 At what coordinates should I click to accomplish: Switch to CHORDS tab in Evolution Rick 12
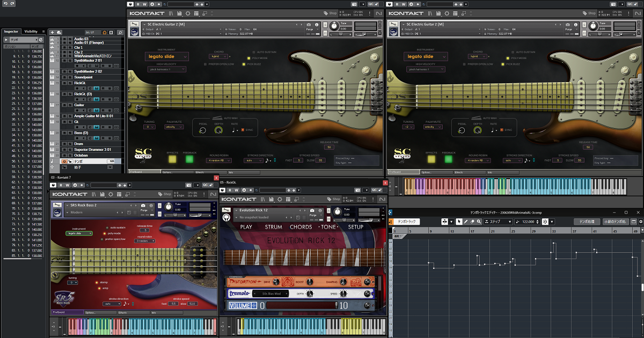[301, 227]
